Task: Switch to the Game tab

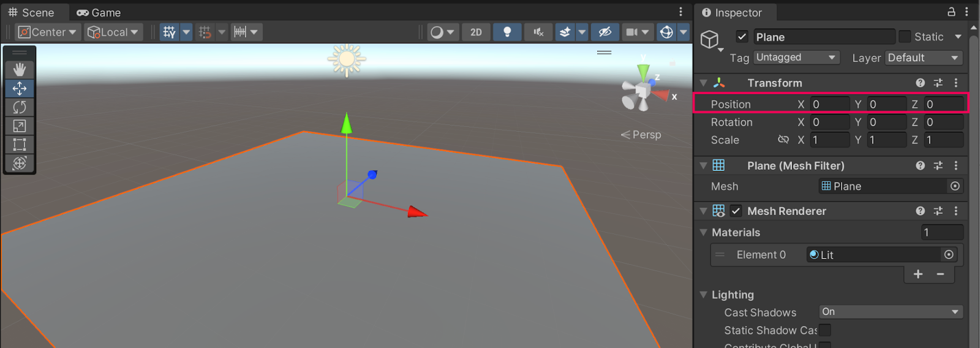Action: [99, 12]
